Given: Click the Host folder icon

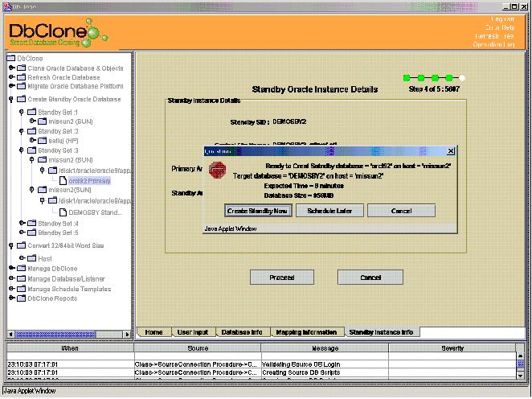Looking at the screenshot, I should (x=32, y=258).
